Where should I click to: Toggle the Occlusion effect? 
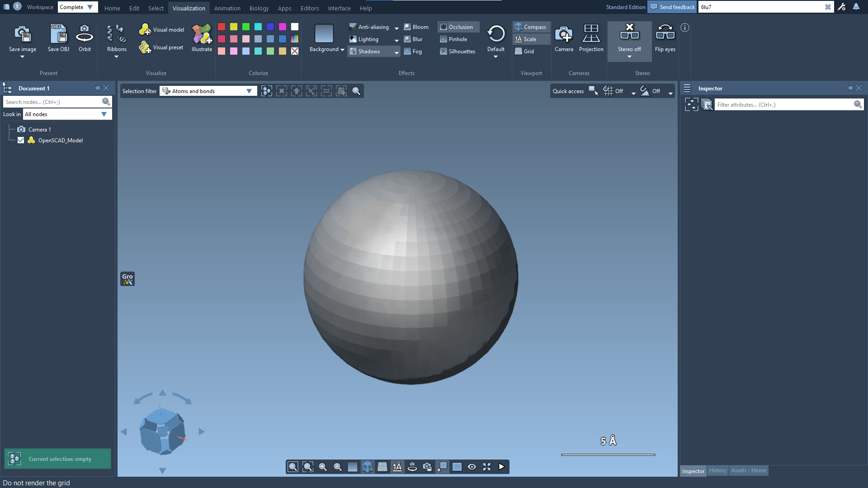pos(457,27)
